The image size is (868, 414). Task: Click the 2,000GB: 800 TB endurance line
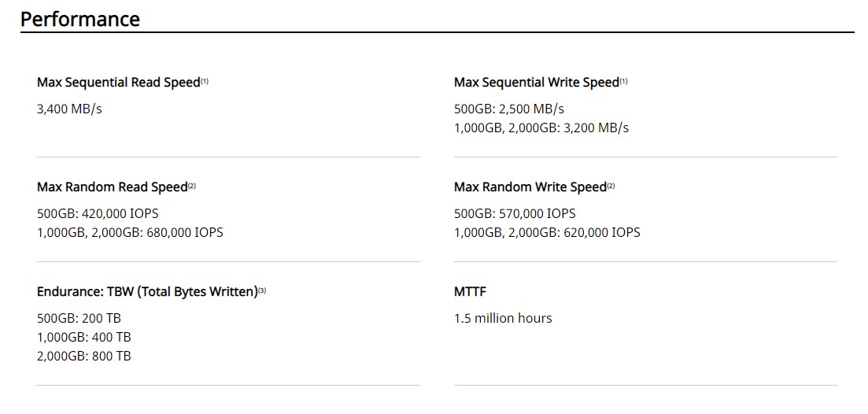point(84,356)
